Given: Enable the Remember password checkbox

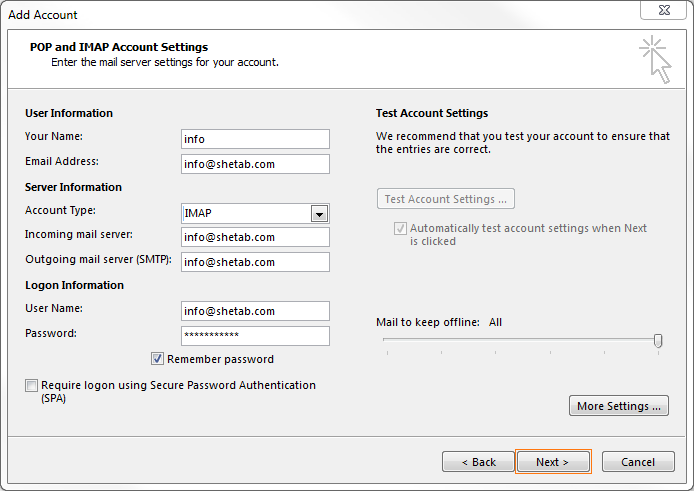Looking at the screenshot, I should [x=158, y=359].
